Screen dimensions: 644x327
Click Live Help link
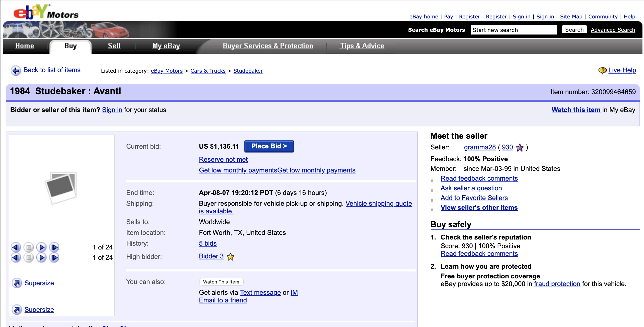[622, 70]
